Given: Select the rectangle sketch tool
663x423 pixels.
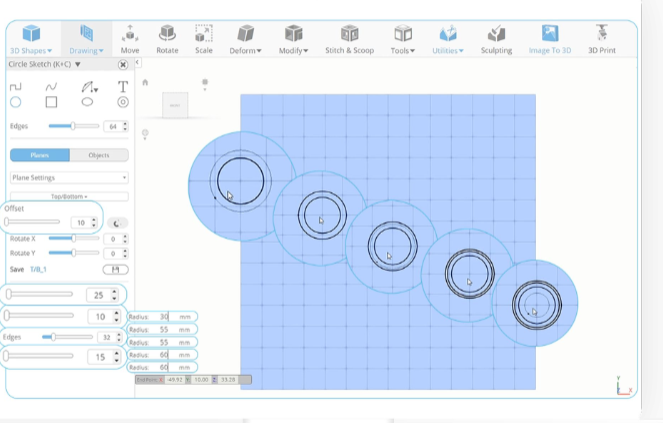Looking at the screenshot, I should coord(51,102).
